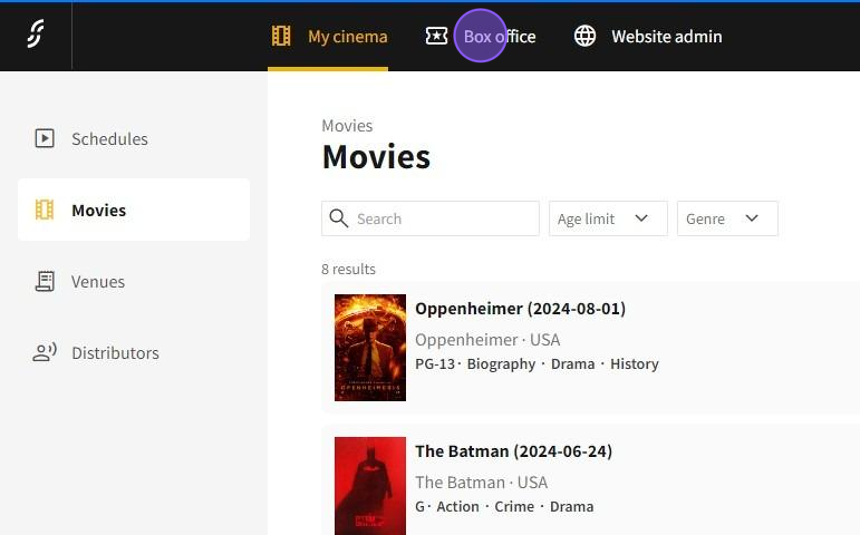860x535 pixels.
Task: Expand the Genre dropdown filter
Action: (x=726, y=219)
